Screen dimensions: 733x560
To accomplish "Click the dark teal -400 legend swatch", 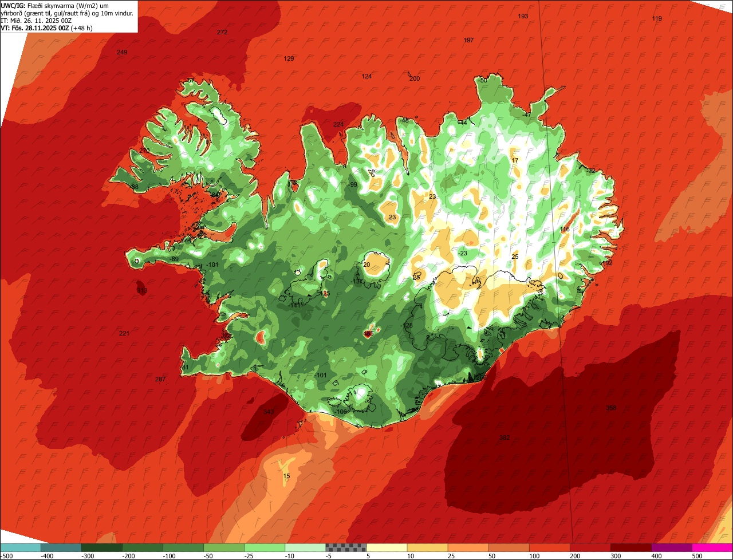I will tap(61, 547).
